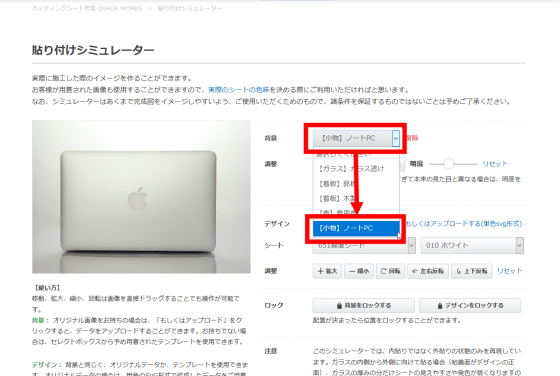
Task: Open the 651標準シート sheet type dropdown
Action: [364, 246]
